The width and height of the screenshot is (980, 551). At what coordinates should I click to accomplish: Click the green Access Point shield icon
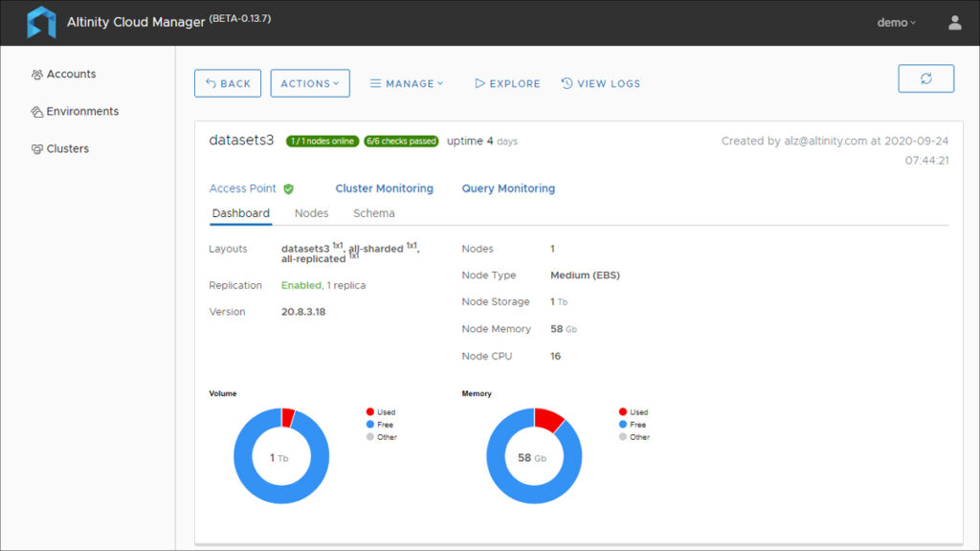point(288,188)
